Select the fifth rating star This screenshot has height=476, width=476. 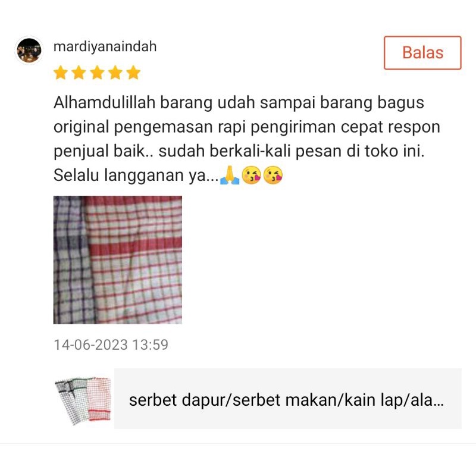tap(133, 73)
